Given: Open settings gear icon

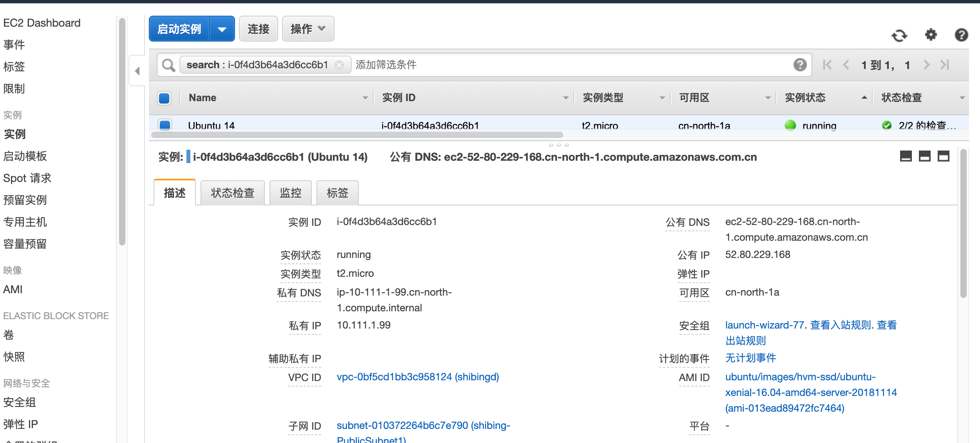Looking at the screenshot, I should click(931, 35).
